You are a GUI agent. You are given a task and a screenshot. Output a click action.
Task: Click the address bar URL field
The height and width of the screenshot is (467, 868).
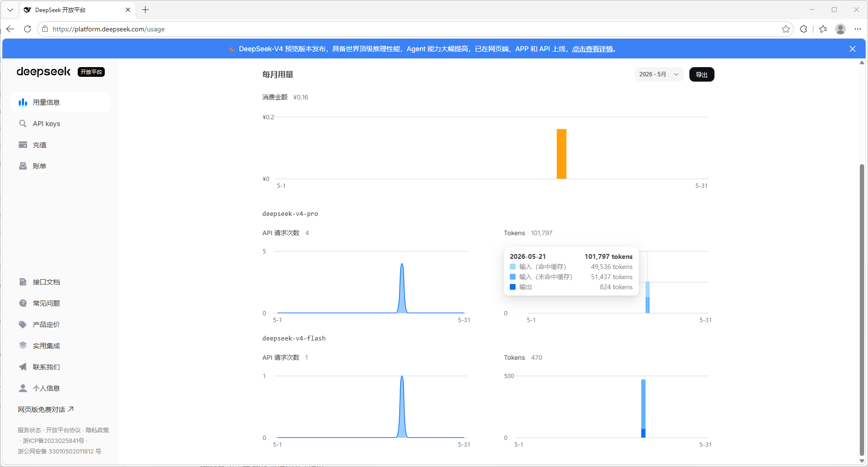[415, 29]
